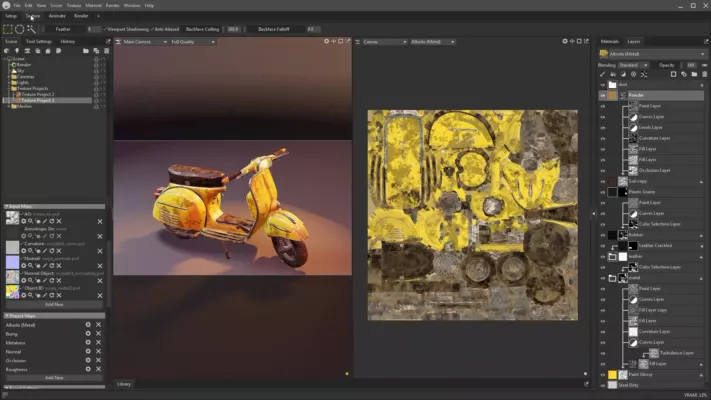
Task: Maximize the 3D viewport panel
Action: coord(341,41)
